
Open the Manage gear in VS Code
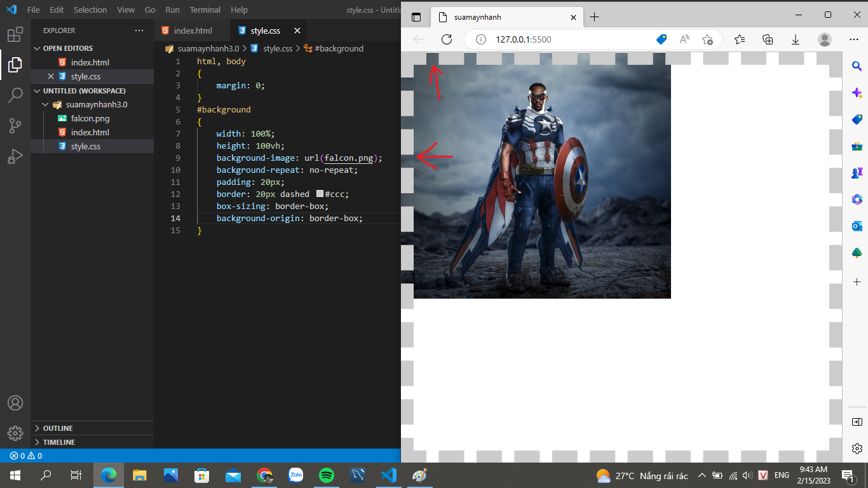(x=15, y=433)
